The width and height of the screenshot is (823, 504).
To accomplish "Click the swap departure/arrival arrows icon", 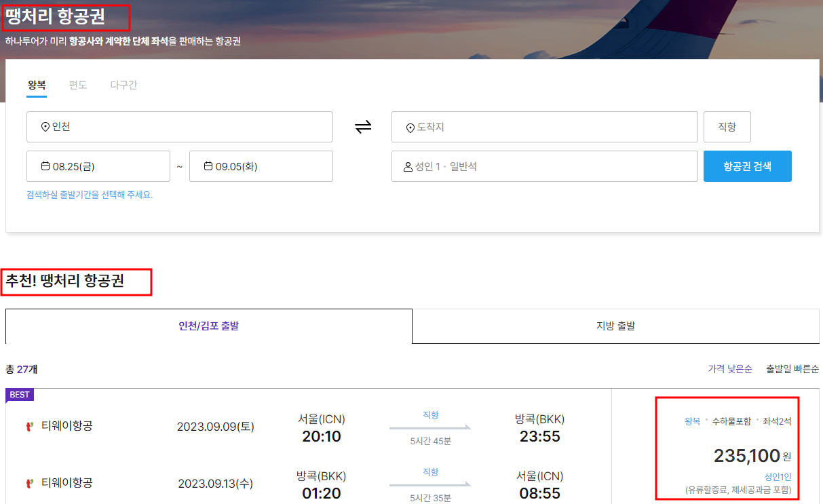I will [362, 127].
